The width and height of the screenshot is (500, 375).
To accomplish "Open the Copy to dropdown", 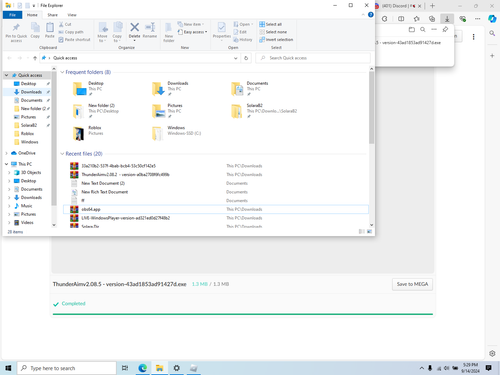I will 117,32.
